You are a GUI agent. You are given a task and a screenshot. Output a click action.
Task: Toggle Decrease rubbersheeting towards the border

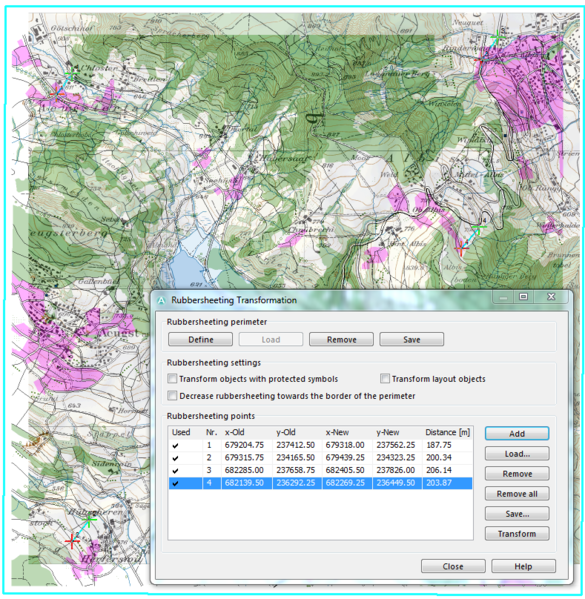pos(172,395)
